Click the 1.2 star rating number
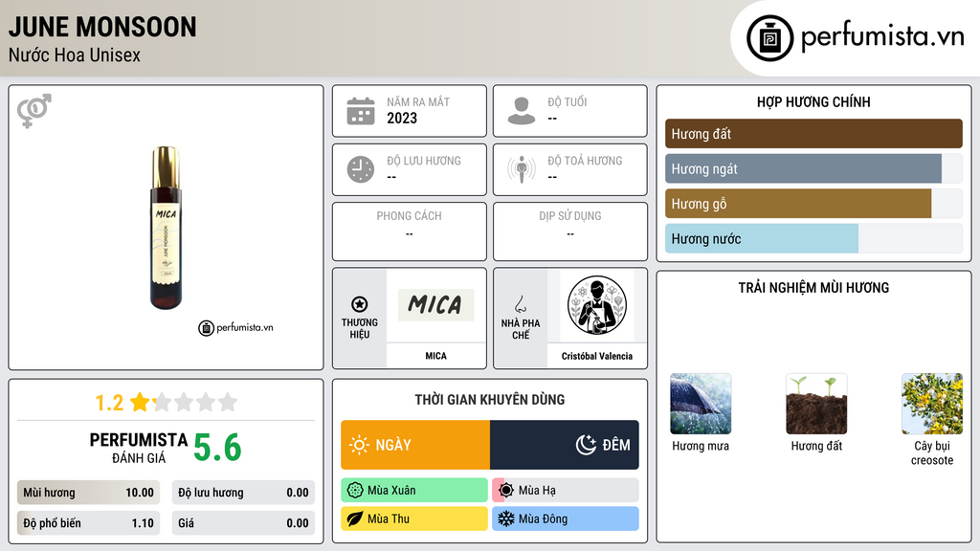Viewport: 980px width, 551px height. [109, 403]
